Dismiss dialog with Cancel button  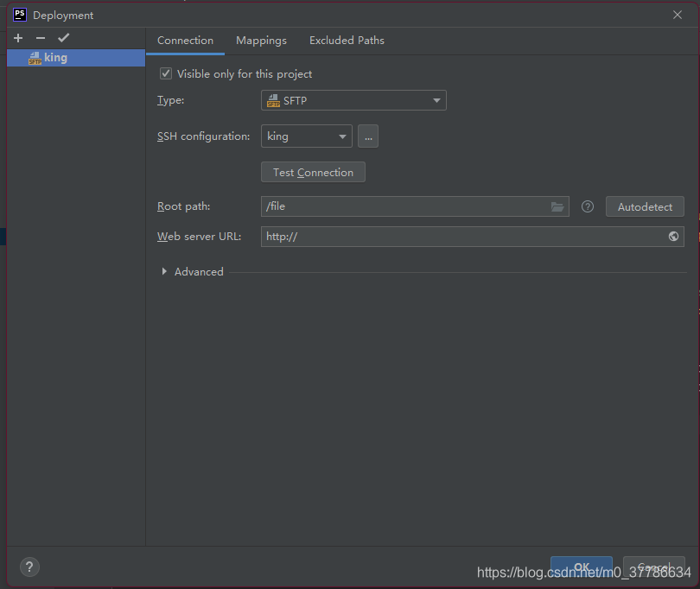tap(654, 567)
